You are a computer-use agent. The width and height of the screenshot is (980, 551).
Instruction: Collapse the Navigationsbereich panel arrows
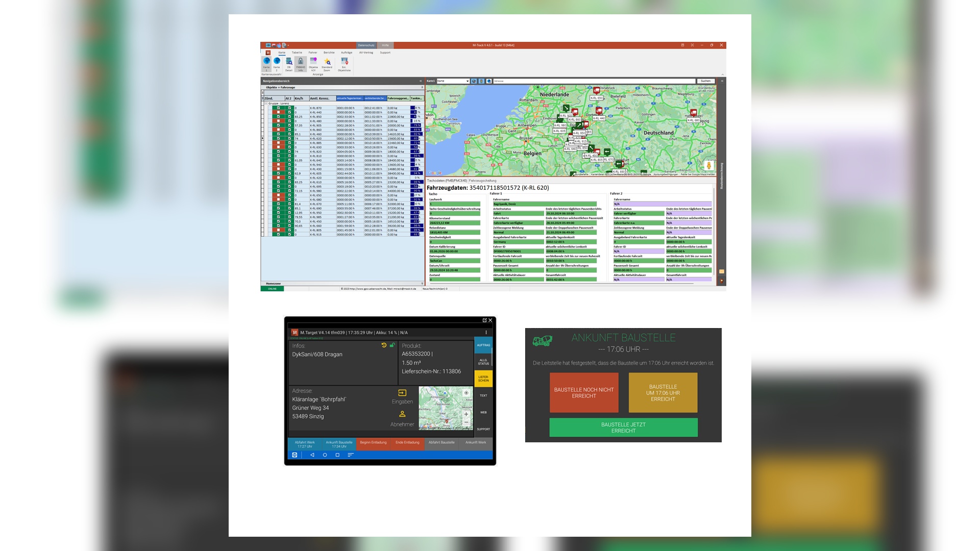421,81
